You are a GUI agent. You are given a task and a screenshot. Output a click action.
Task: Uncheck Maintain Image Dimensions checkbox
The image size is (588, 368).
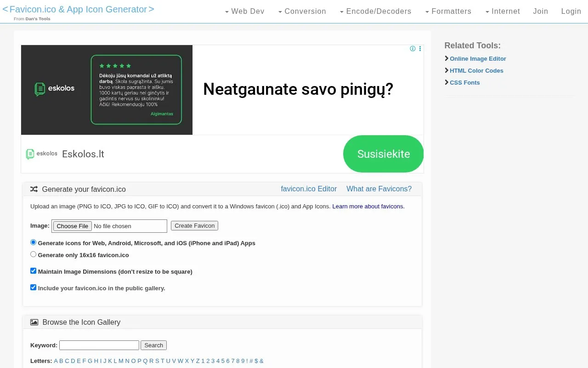point(33,271)
